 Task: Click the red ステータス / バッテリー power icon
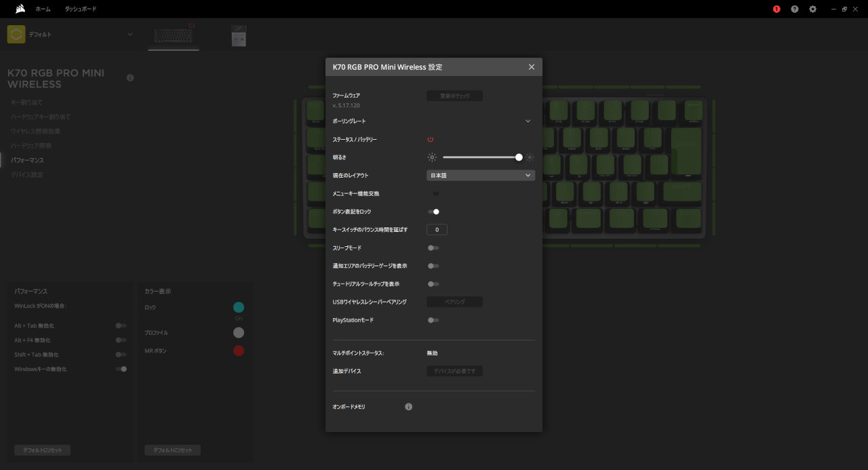click(430, 139)
